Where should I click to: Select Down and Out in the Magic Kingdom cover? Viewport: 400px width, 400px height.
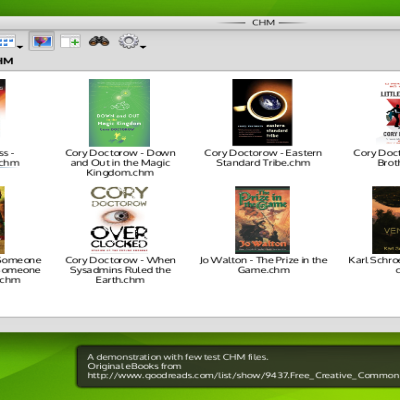(119, 113)
